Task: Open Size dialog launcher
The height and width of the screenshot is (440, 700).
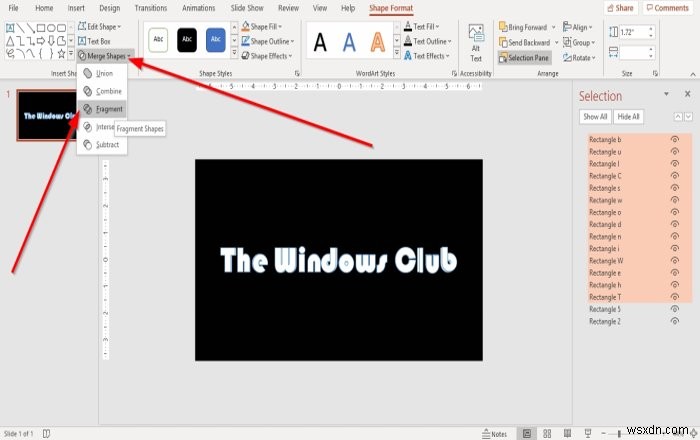Action: tap(655, 73)
